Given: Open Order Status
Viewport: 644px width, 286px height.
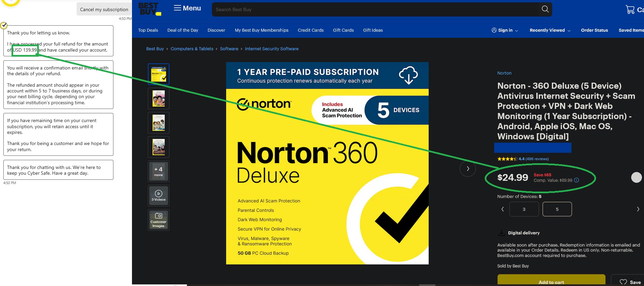Looking at the screenshot, I should click(594, 30).
